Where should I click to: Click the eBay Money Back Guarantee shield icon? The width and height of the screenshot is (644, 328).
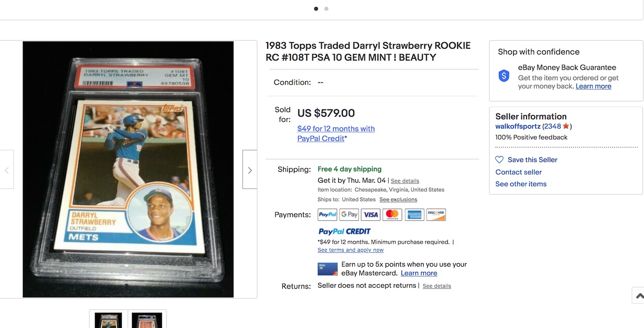tap(504, 76)
